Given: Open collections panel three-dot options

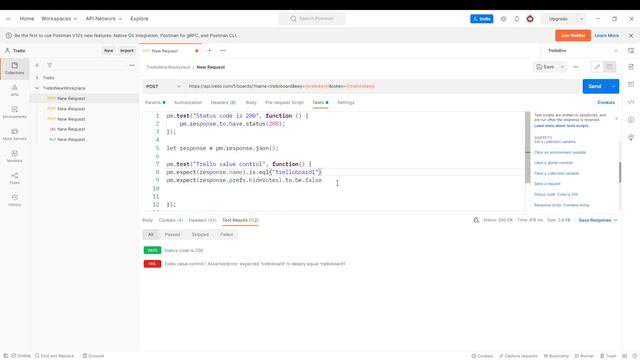Looking at the screenshot, I should pos(132,65).
